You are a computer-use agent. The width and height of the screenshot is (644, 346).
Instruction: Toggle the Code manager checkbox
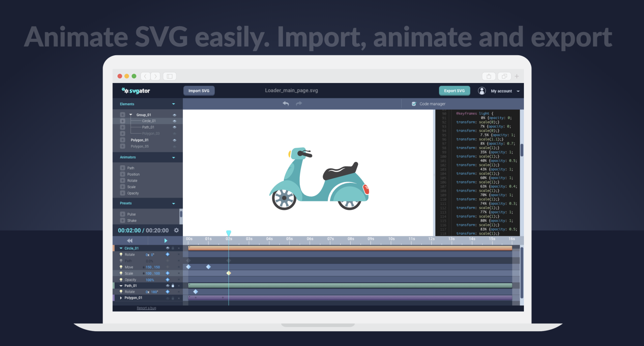pyautogui.click(x=414, y=104)
